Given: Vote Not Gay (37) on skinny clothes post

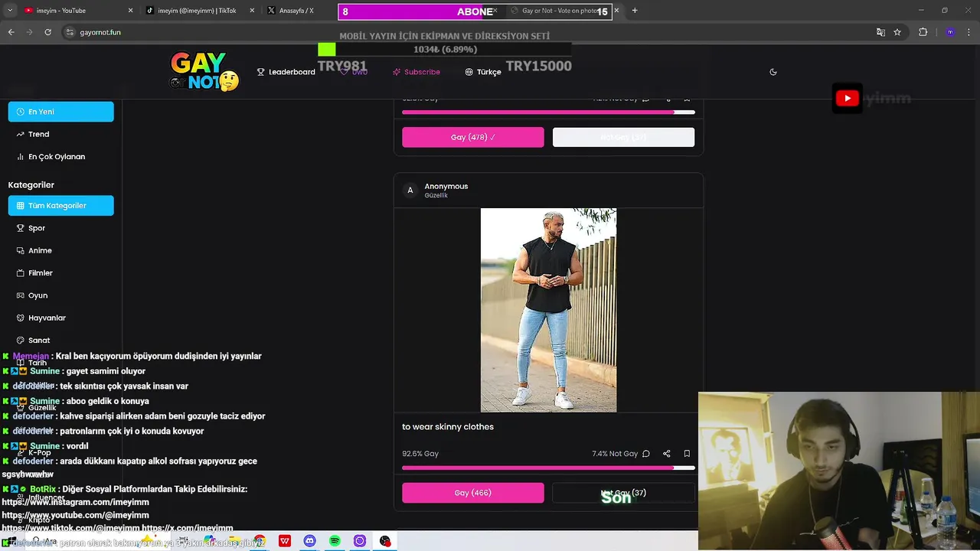Looking at the screenshot, I should [x=623, y=493].
